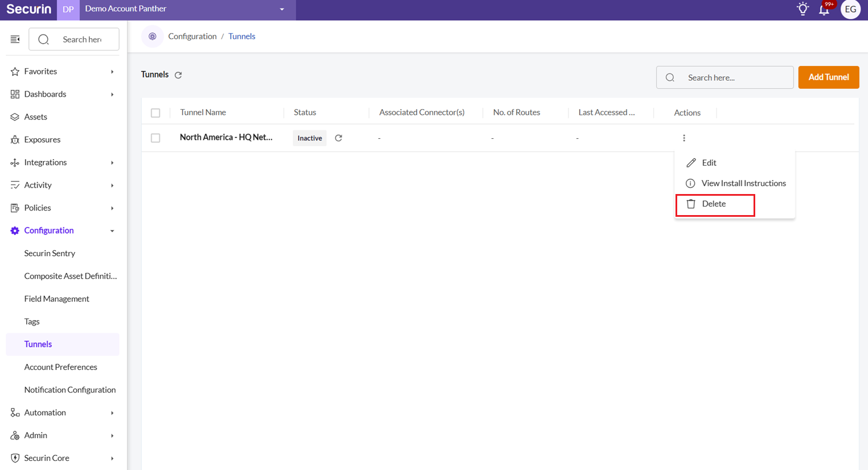Screen dimensions: 868x470
Task: Open the North America - HQ Net tunnel
Action: tap(226, 137)
